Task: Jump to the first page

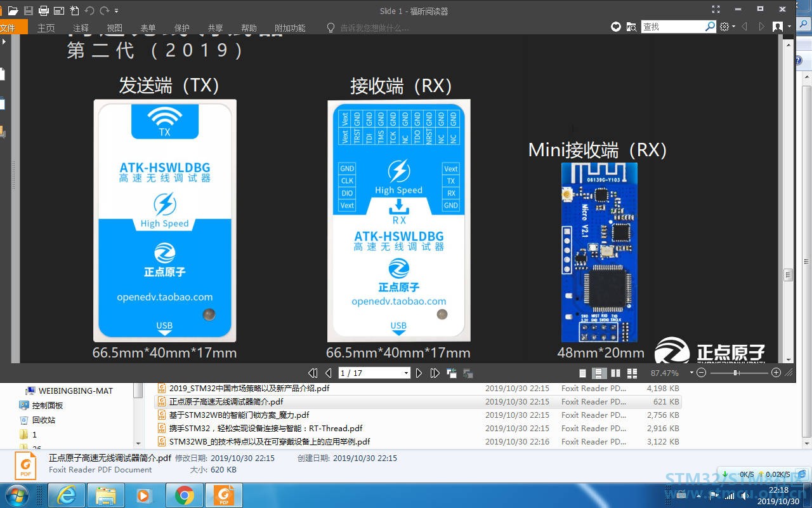Action: pyautogui.click(x=313, y=373)
